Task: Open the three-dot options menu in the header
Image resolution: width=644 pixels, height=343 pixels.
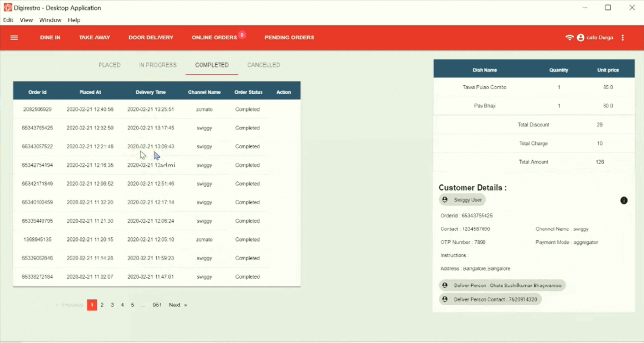Action: coord(623,37)
